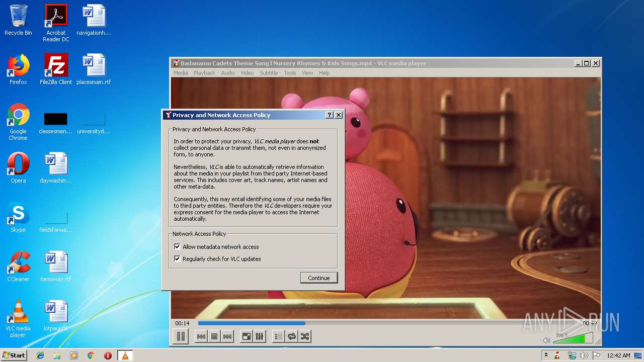Select the placesmain.rtf document icon

coord(94,69)
